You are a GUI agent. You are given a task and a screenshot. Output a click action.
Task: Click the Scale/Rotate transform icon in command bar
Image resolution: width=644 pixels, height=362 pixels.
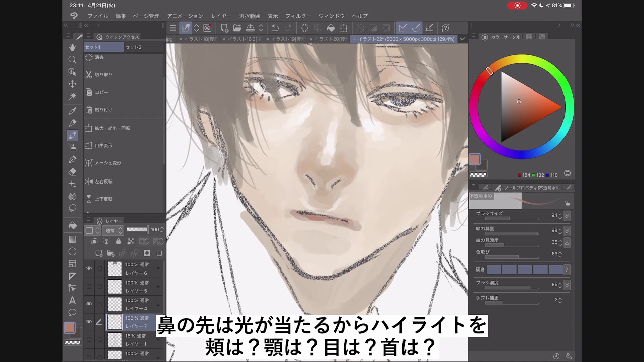click(344, 28)
